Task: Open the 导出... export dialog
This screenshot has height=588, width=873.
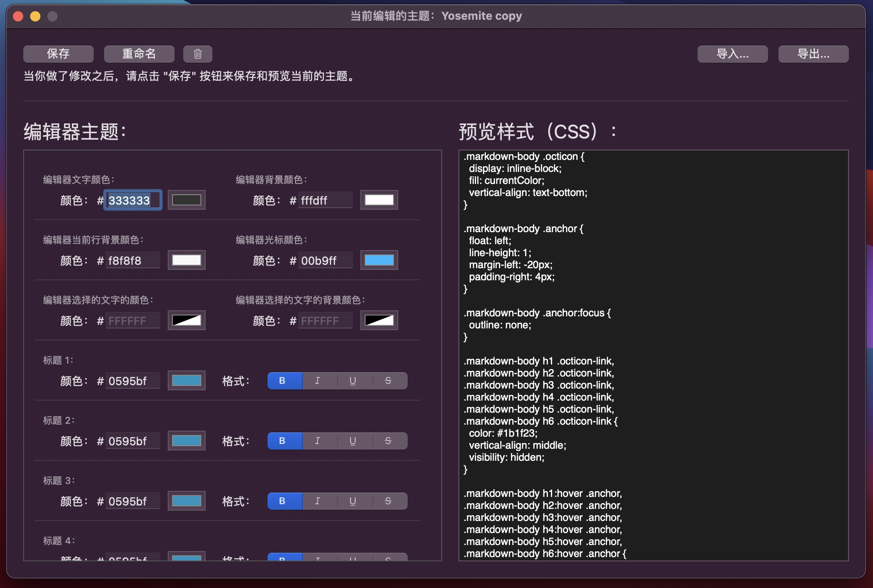Action: pos(813,54)
